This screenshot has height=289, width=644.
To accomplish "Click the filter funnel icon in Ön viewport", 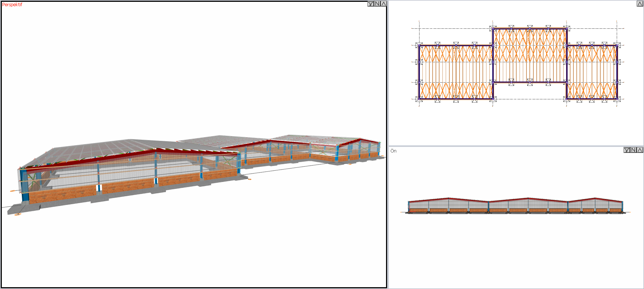I will (x=627, y=150).
